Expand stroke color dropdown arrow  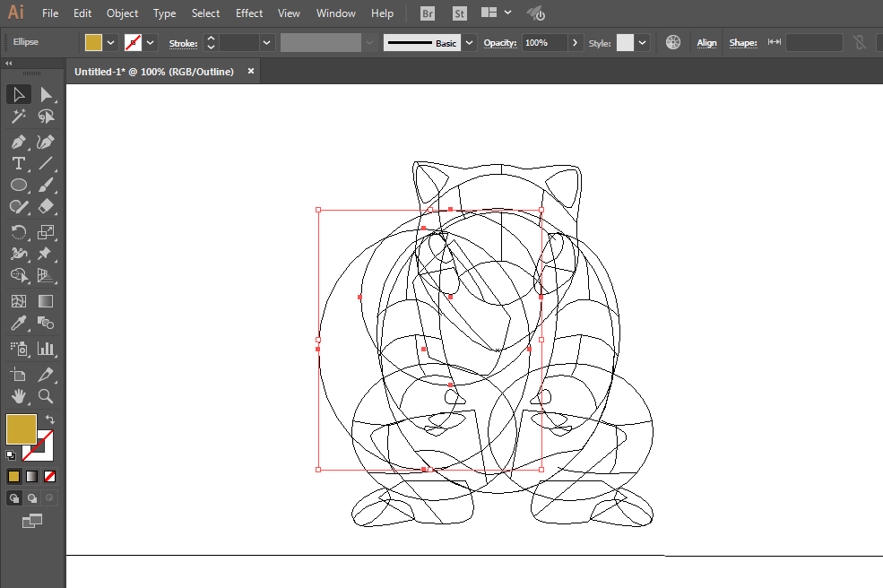point(151,43)
